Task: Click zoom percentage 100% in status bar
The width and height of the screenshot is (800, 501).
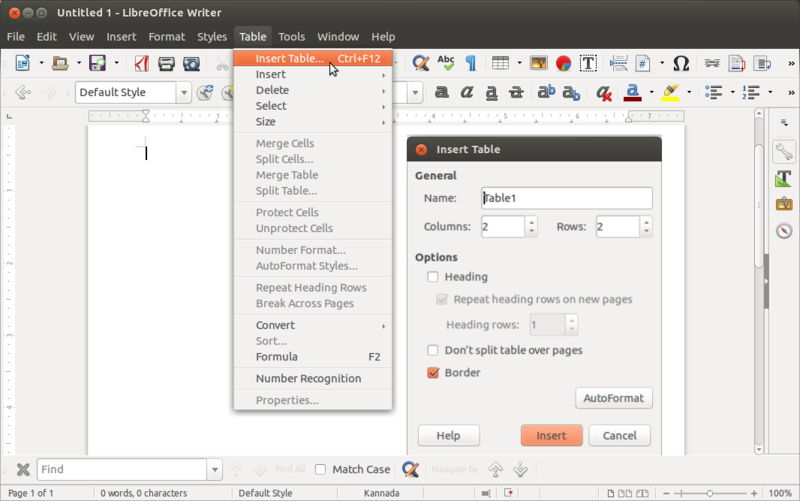Action: coord(780,493)
